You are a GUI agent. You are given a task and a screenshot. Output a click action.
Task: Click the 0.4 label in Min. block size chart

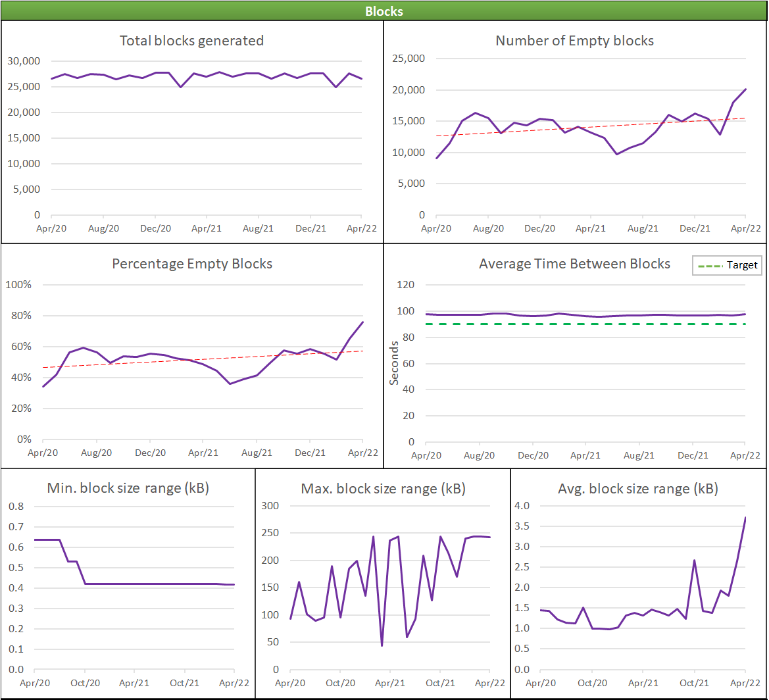click(16, 587)
